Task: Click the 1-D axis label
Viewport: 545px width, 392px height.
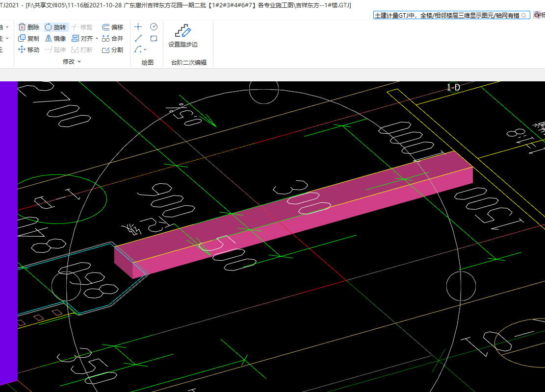Action: pos(453,88)
